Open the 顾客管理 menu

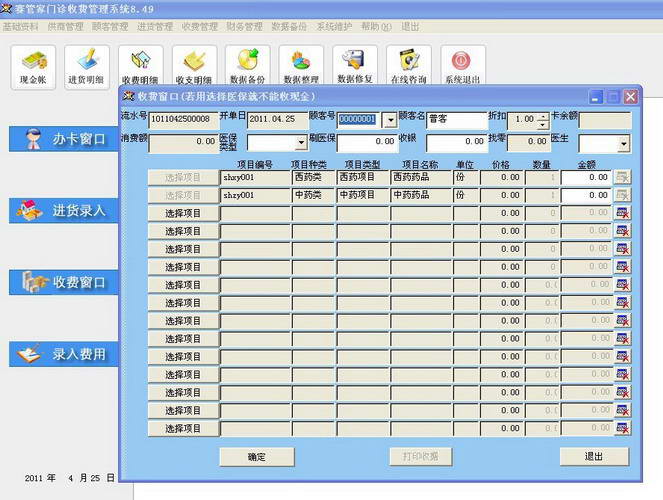click(110, 27)
